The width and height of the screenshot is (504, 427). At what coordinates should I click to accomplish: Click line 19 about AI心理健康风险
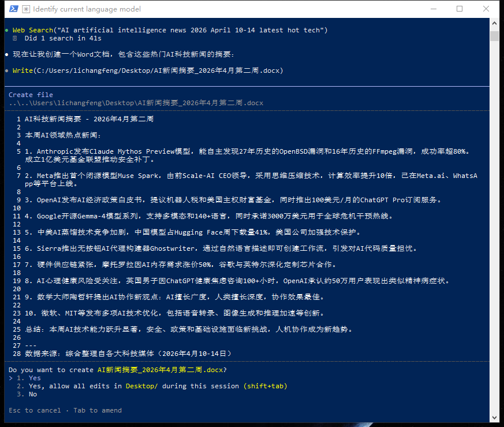237,281
